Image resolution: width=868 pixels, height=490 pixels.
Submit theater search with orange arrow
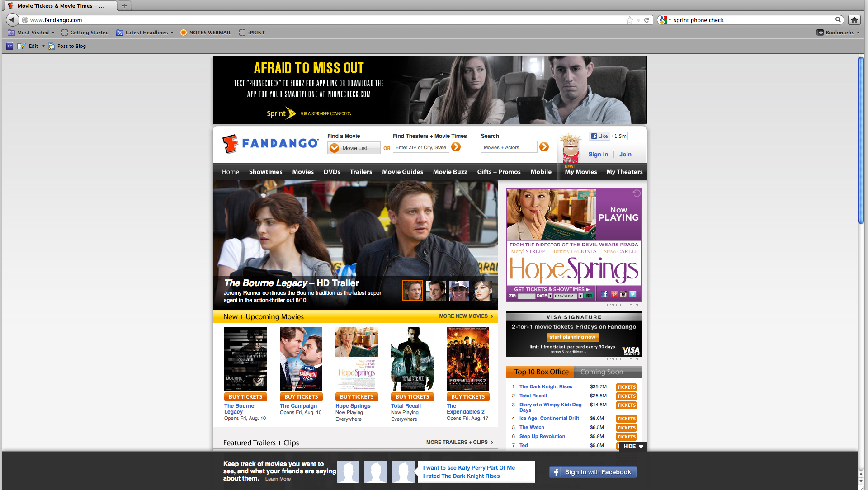click(x=456, y=147)
